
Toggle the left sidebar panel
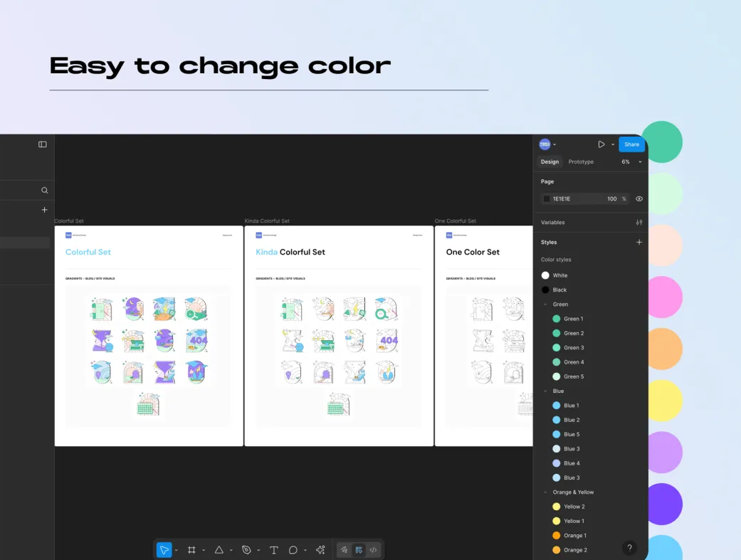pos(43,144)
